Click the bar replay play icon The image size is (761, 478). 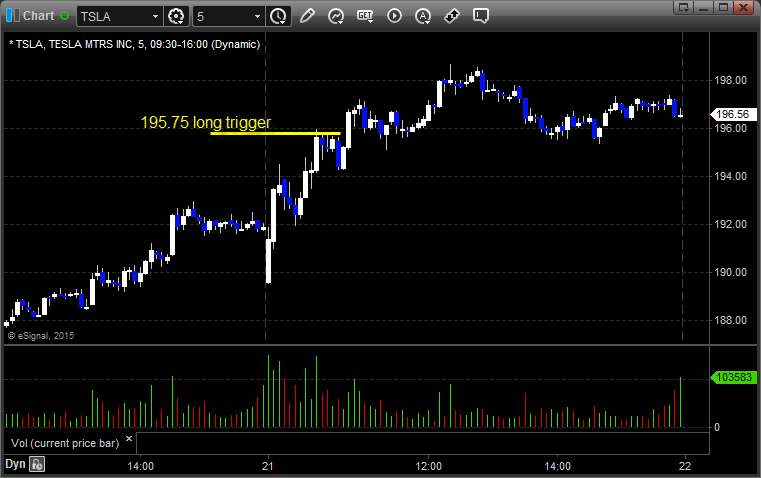tap(394, 16)
